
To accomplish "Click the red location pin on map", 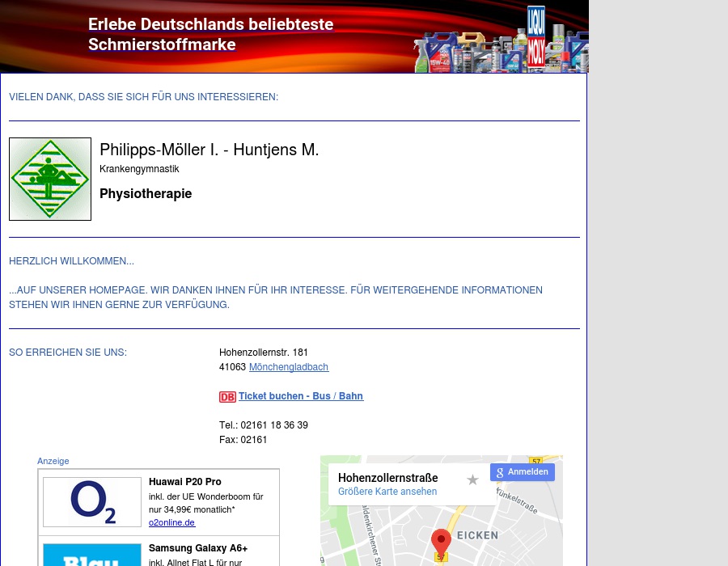I will [x=441, y=542].
